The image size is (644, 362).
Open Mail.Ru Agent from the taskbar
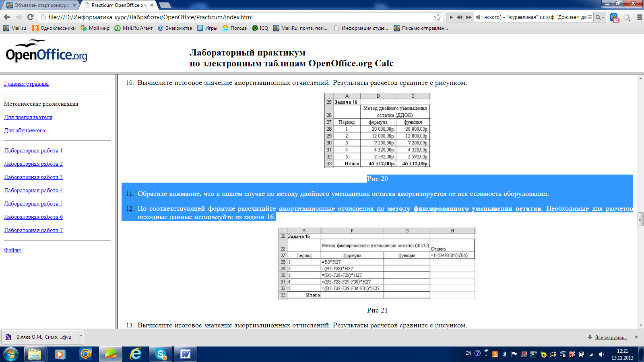point(85,354)
